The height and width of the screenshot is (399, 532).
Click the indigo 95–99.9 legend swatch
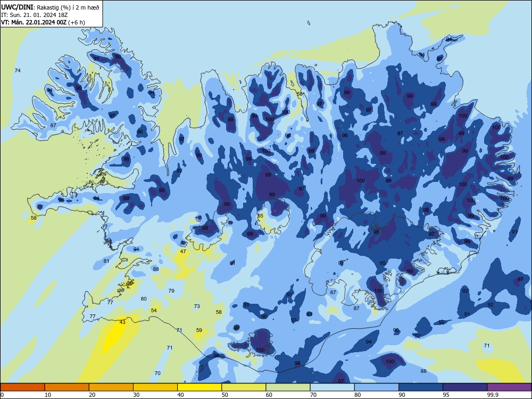pyautogui.click(x=465, y=387)
